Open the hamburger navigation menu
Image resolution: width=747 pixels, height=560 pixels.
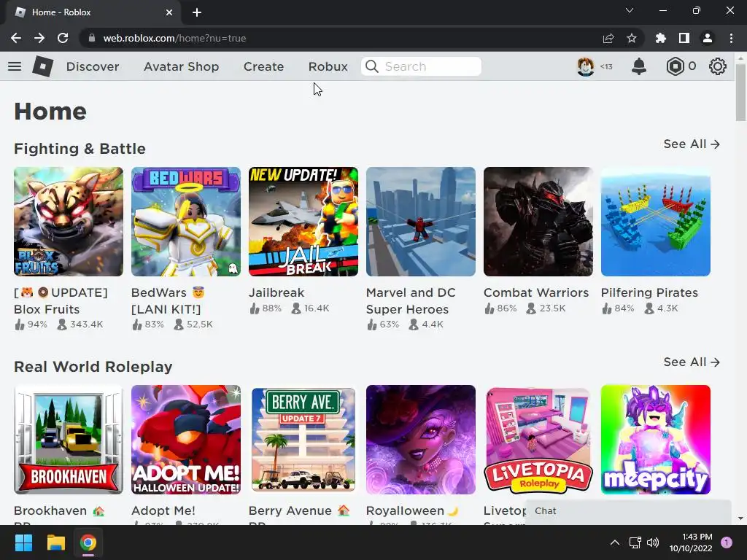tap(15, 66)
